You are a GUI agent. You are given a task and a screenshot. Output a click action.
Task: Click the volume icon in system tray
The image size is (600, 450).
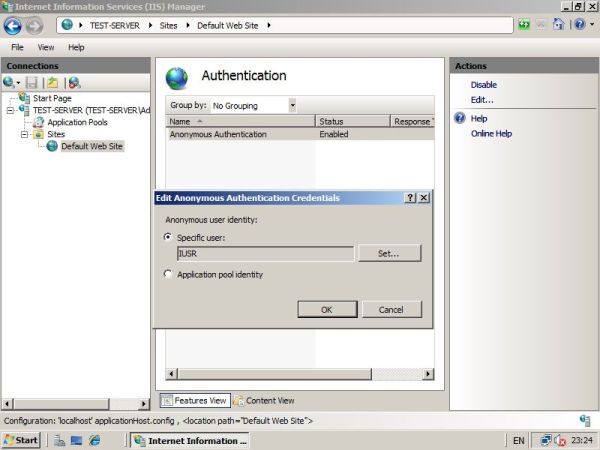[560, 440]
